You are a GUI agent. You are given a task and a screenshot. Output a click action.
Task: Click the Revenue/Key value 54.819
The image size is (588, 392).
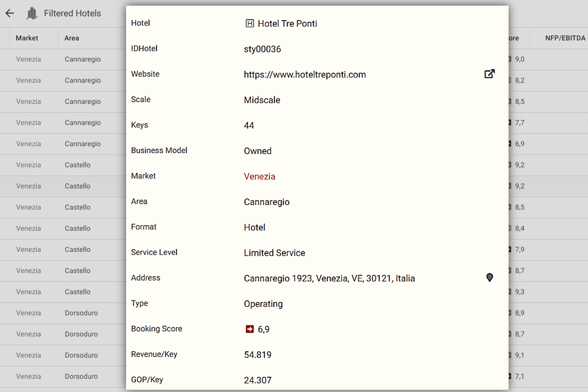pos(258,355)
